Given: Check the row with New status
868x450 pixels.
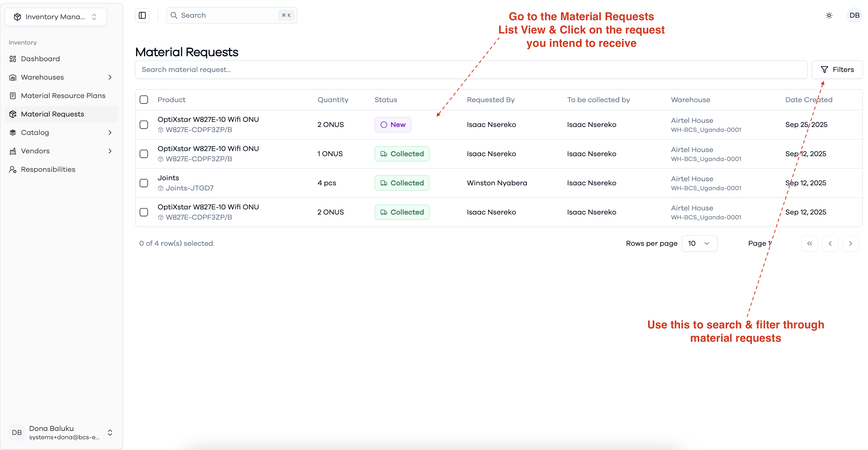Looking at the screenshot, I should coord(144,125).
